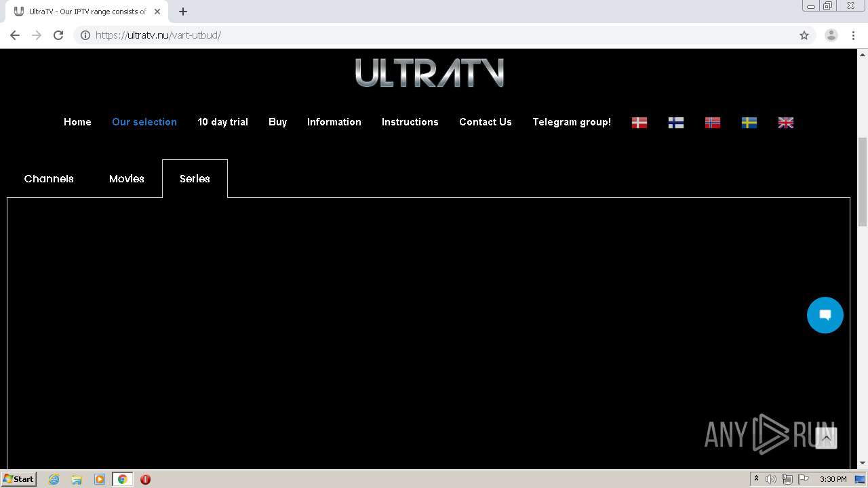Click the back-to-top arrow button
868x488 pixels.
tap(826, 439)
